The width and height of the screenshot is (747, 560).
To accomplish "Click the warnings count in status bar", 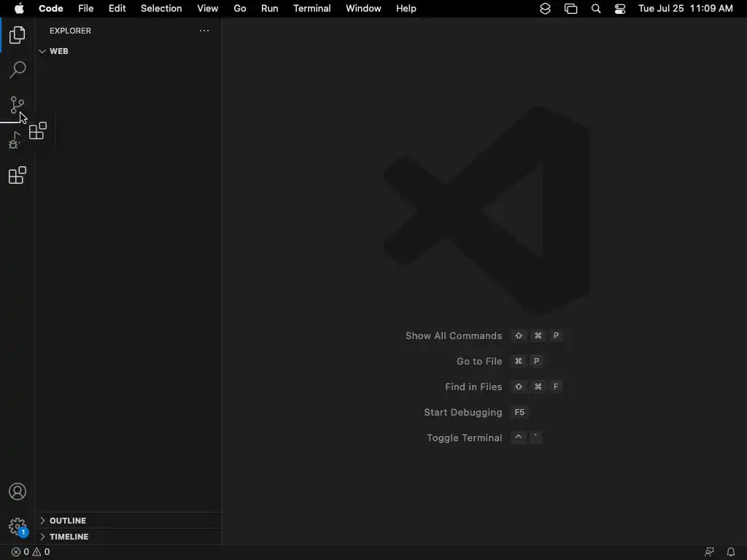I will [41, 552].
